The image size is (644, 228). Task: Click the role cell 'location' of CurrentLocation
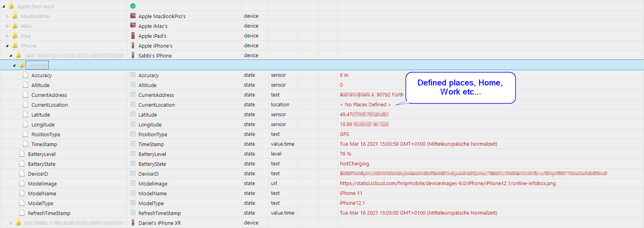click(280, 104)
